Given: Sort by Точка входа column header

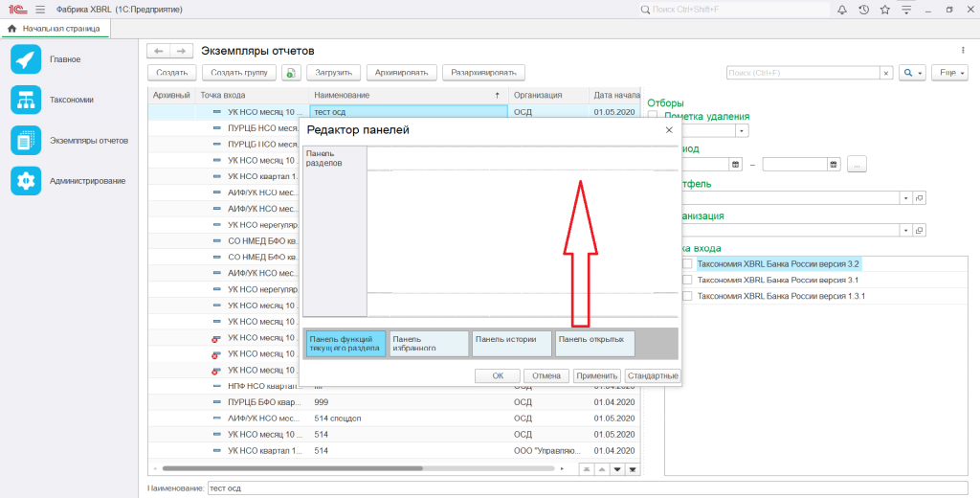Looking at the screenshot, I should pyautogui.click(x=252, y=95).
